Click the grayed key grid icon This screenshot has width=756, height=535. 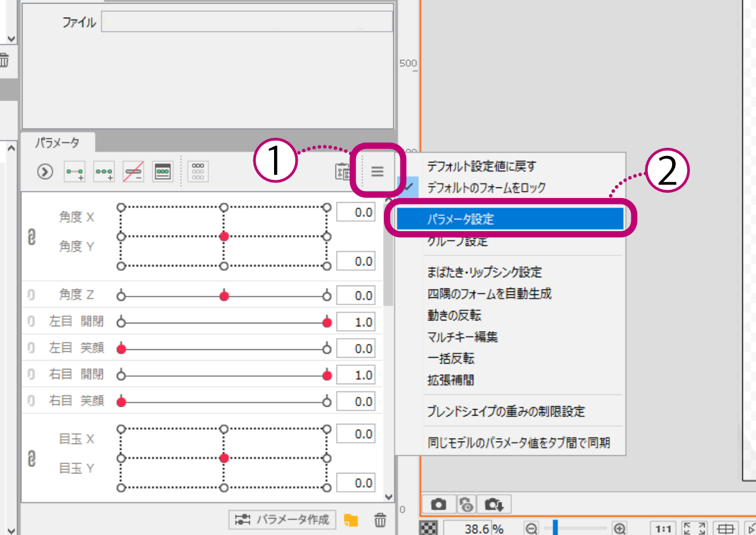(x=198, y=171)
